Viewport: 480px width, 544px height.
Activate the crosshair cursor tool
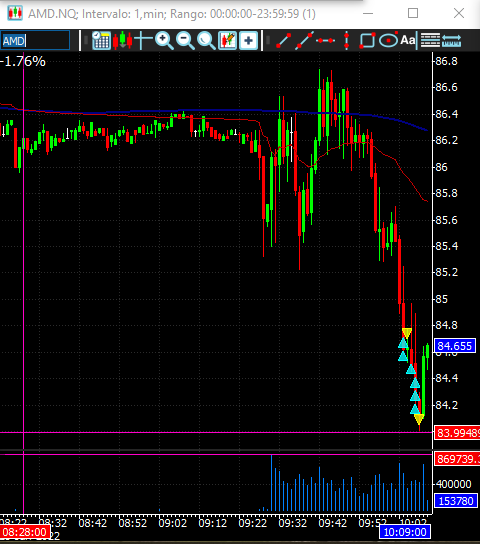click(x=143, y=41)
